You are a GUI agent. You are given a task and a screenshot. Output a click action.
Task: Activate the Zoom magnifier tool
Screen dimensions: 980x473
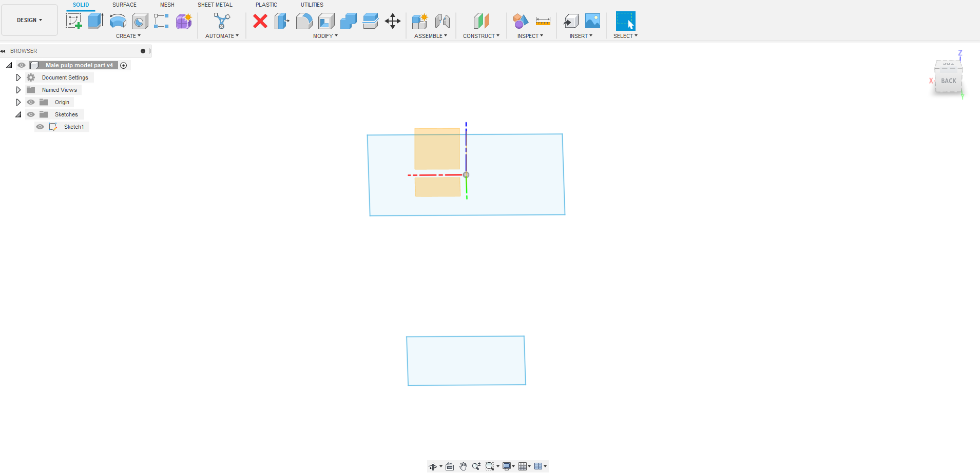click(476, 466)
